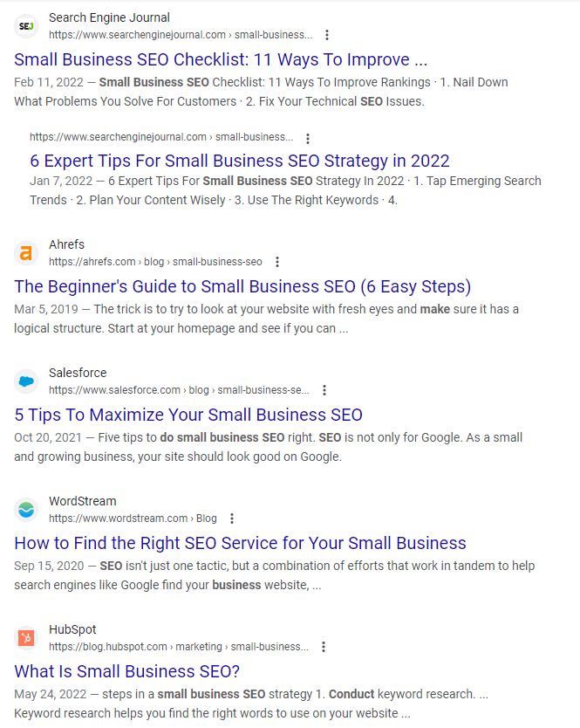This screenshot has width=580, height=728.
Task: Visit The Beginner's Guide to Small Business SEO
Action: click(242, 286)
